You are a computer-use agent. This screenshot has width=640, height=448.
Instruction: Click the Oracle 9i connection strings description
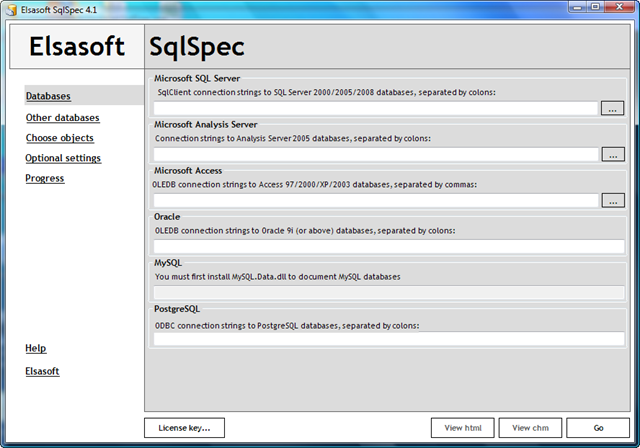click(x=305, y=231)
